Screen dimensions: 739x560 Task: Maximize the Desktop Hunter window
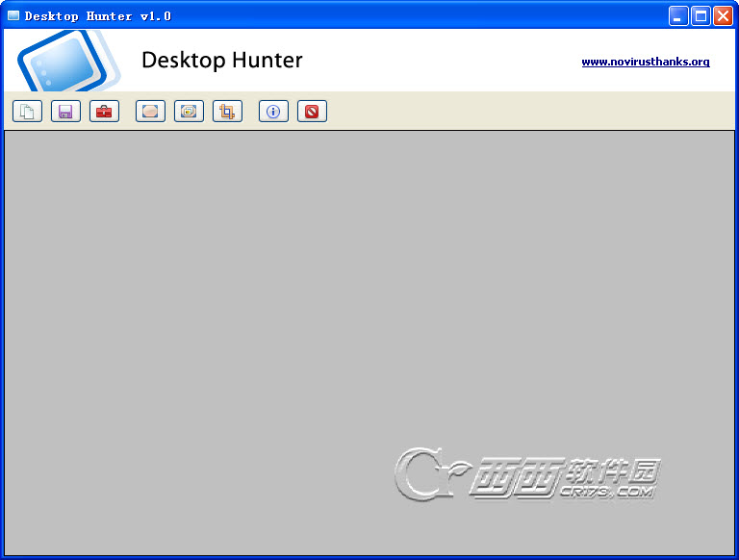[x=701, y=16]
